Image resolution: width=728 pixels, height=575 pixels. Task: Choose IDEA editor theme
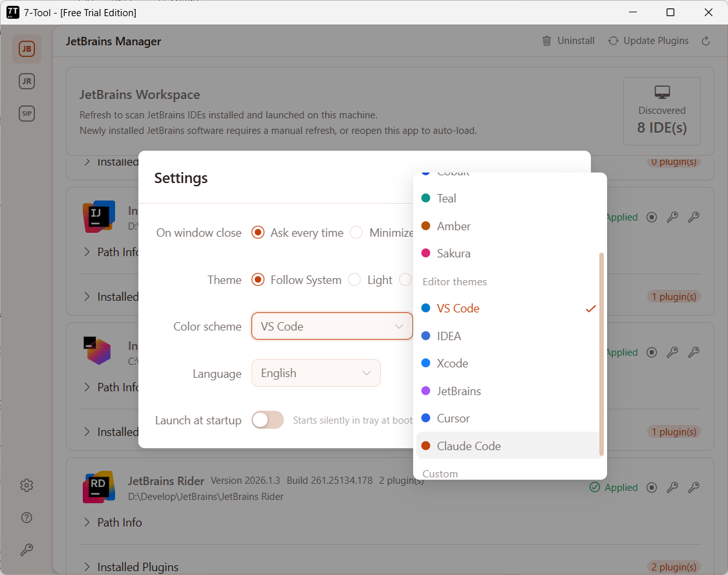tap(509, 336)
